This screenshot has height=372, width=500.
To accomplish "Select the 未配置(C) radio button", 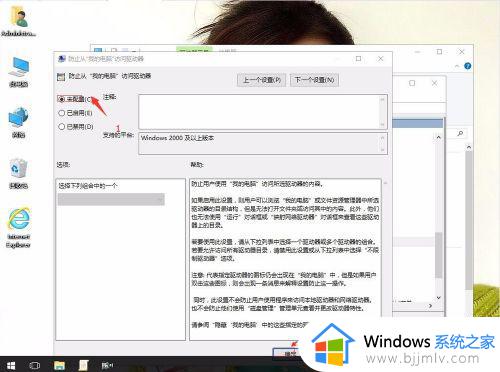I will 61,99.
